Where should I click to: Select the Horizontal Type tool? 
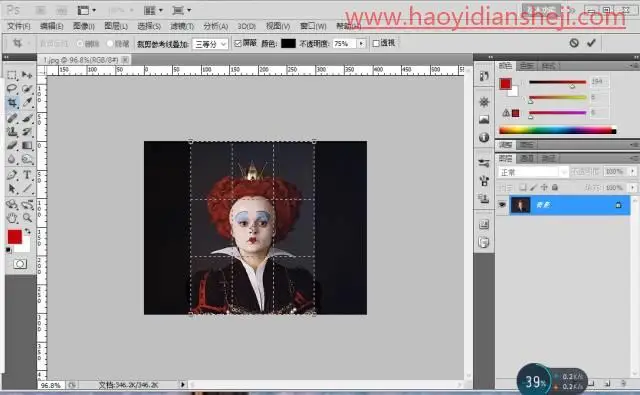27,175
